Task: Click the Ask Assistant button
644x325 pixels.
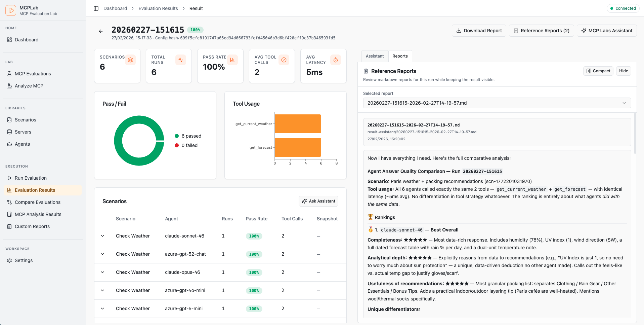Action: click(318, 201)
